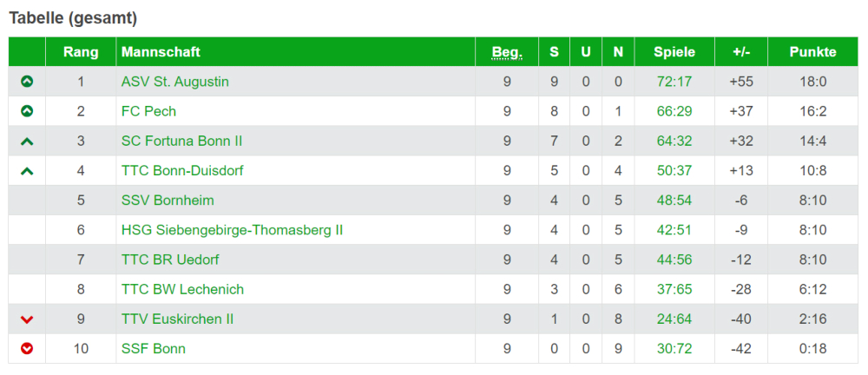Click the Beg. column header abbreviation
This screenshot has height=375, width=868.
[x=507, y=52]
